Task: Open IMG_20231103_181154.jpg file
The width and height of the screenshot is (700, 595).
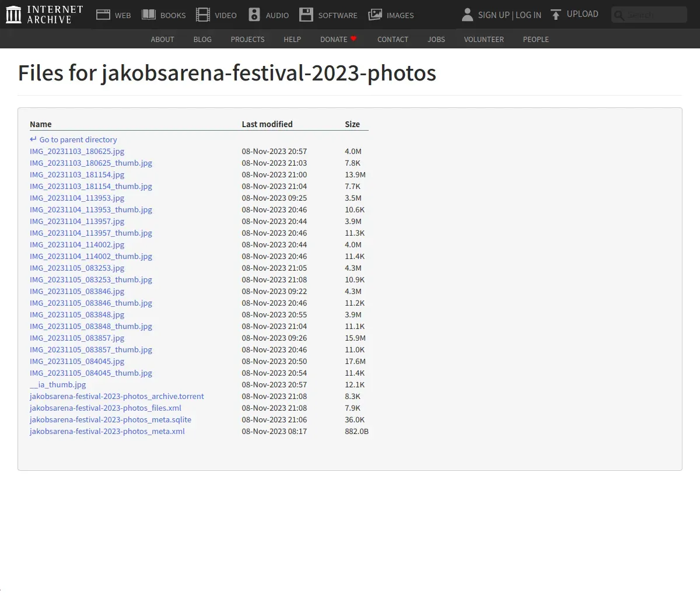Action: (77, 174)
